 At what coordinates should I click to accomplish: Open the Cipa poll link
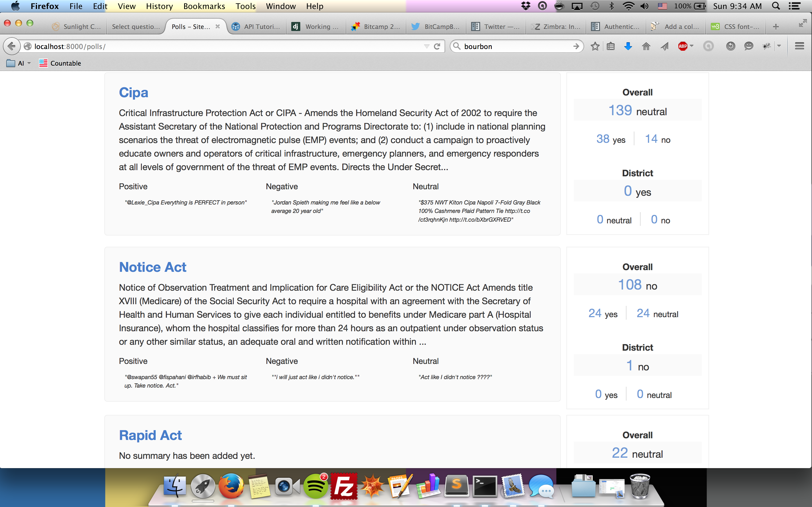point(133,93)
